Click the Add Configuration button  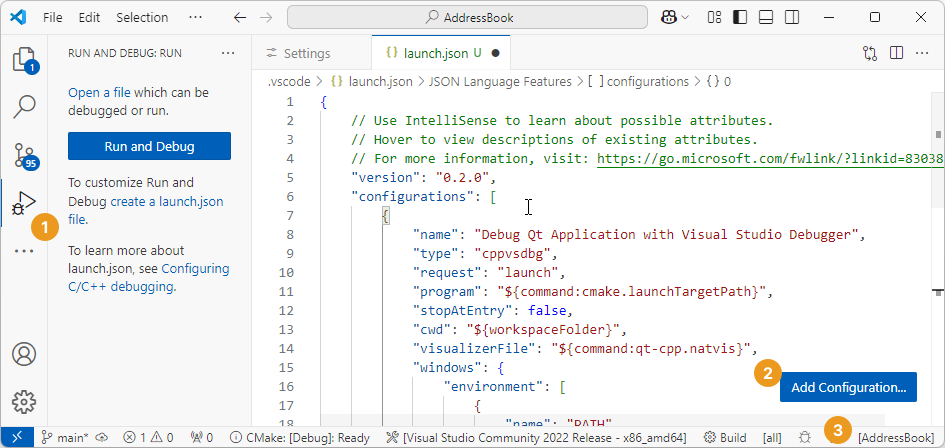[x=848, y=387]
